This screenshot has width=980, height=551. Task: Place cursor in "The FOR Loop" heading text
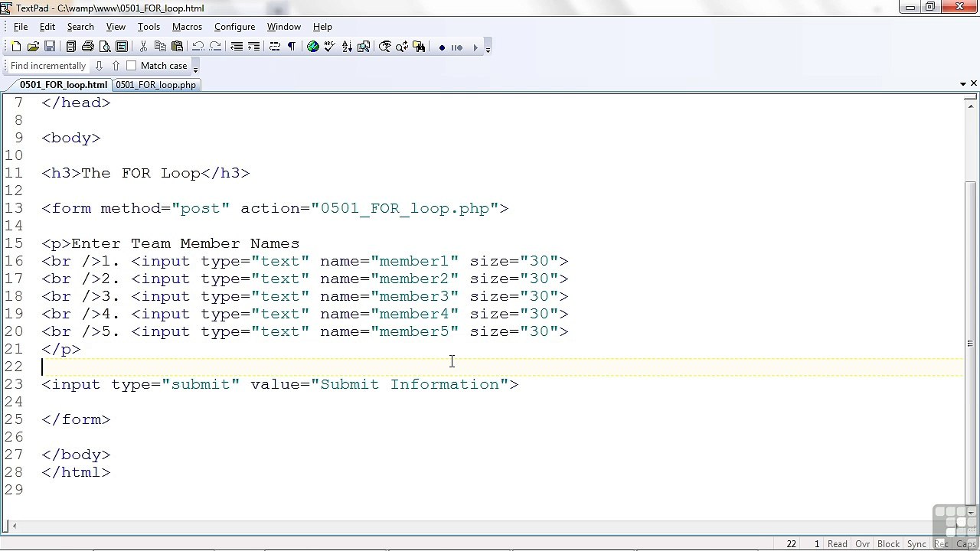point(141,173)
